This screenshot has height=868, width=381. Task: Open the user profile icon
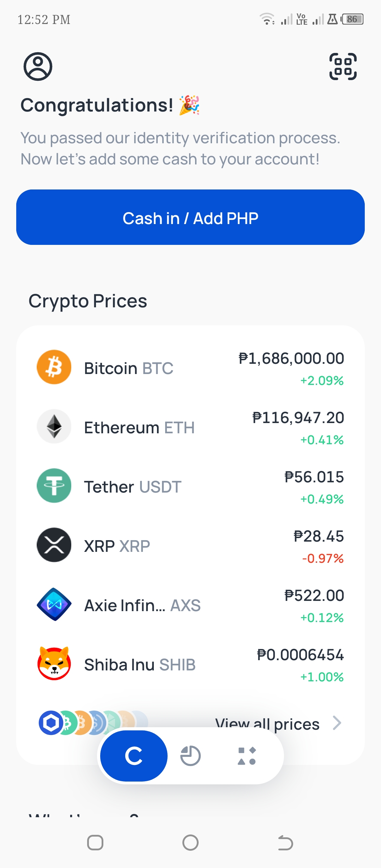click(x=38, y=66)
